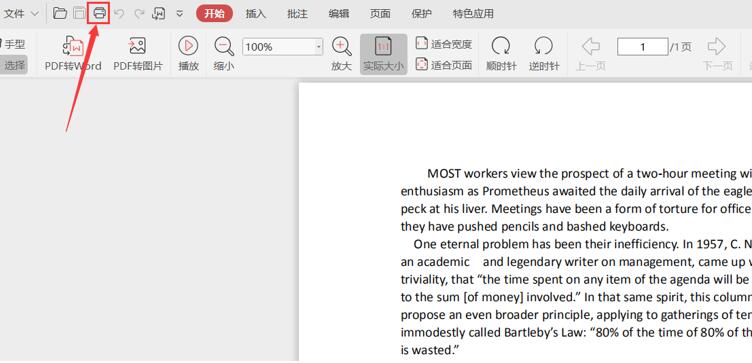This screenshot has width=752, height=363.
Task: Switch to the 页面 tab
Action: [x=380, y=14]
